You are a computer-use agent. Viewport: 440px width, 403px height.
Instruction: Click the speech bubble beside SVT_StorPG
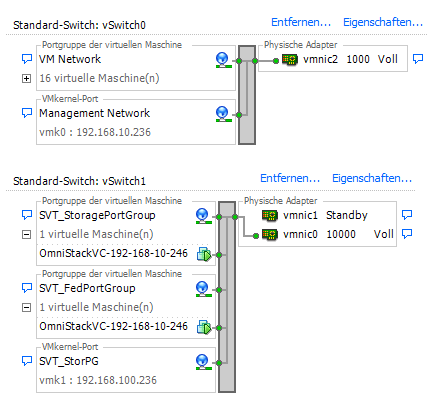pos(27,361)
